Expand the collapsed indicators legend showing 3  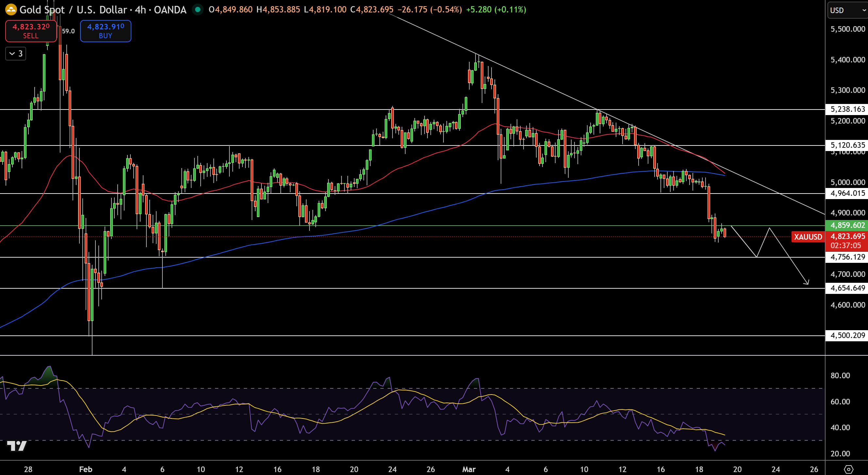[16, 53]
